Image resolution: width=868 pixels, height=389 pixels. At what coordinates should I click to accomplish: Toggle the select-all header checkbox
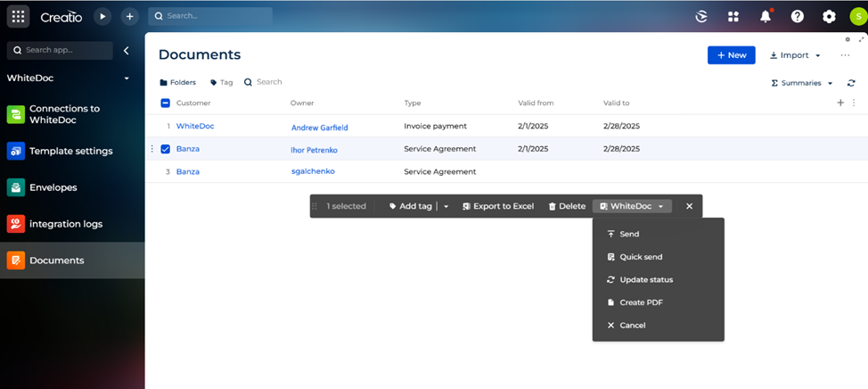click(165, 103)
